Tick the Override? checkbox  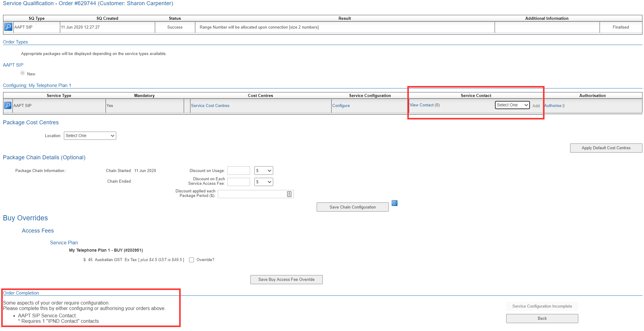(x=191, y=260)
